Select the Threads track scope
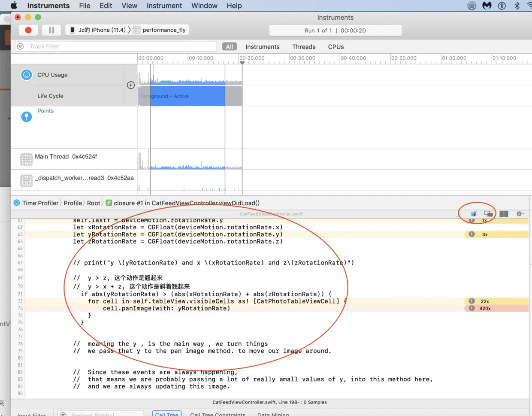 click(304, 47)
